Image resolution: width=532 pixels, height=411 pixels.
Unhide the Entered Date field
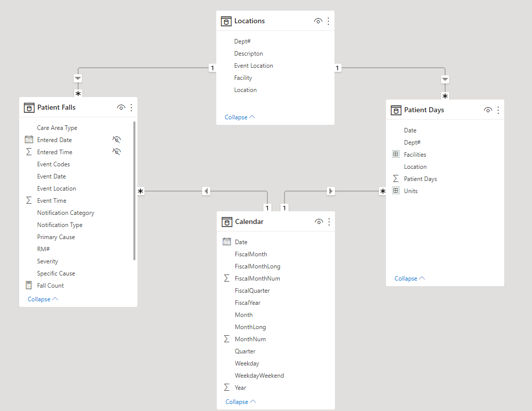coord(117,140)
